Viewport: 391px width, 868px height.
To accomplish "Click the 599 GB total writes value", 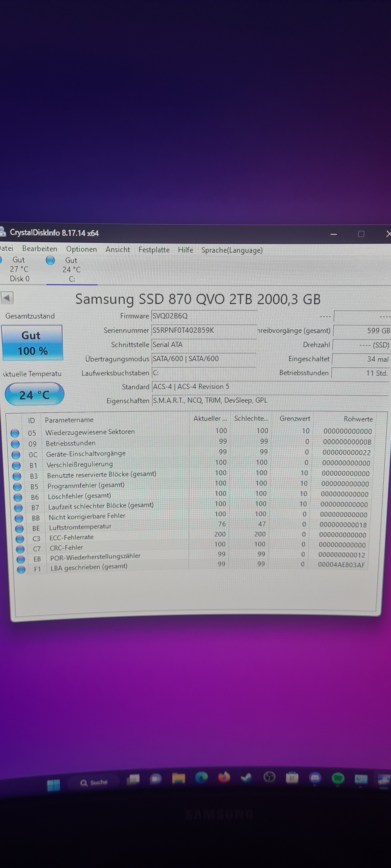I will coord(362,331).
